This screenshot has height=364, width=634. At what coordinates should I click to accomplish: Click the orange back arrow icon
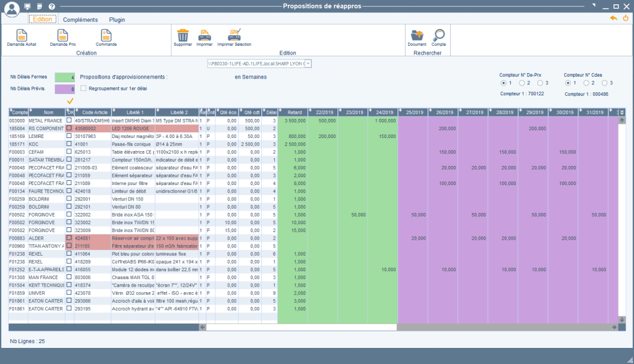pyautogui.click(x=614, y=18)
